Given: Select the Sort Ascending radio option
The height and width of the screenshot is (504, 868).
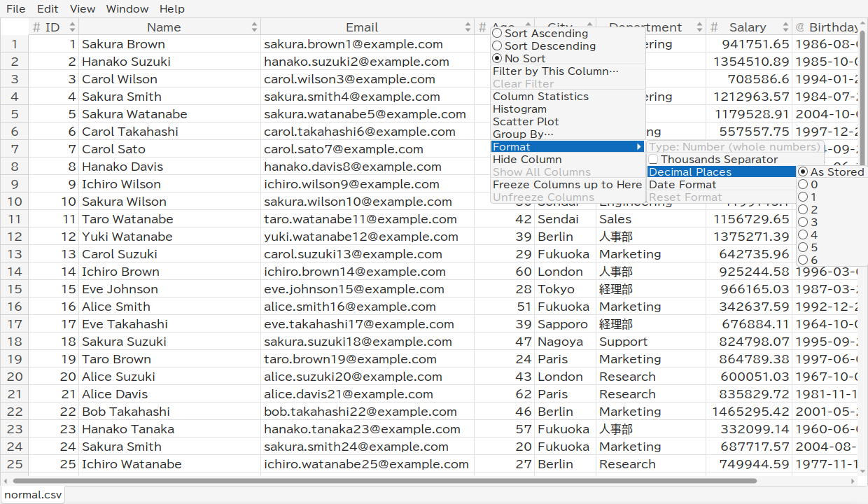Looking at the screenshot, I should click(x=497, y=34).
